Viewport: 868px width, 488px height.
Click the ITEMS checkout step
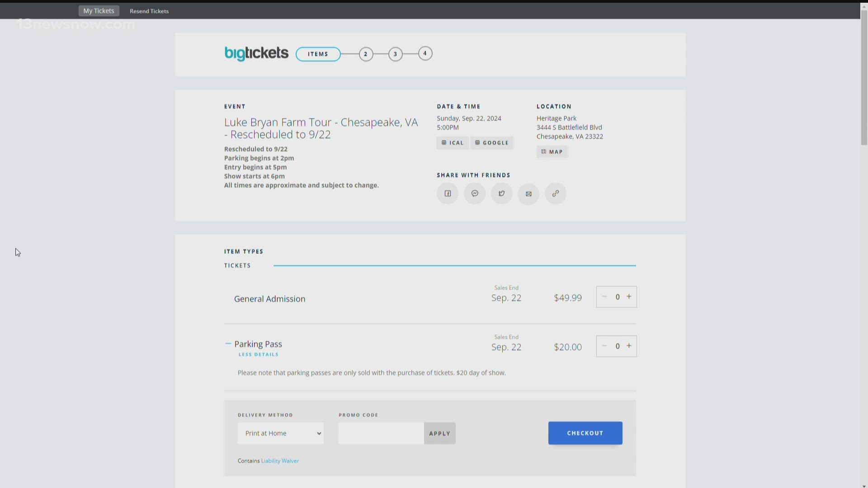tap(318, 54)
